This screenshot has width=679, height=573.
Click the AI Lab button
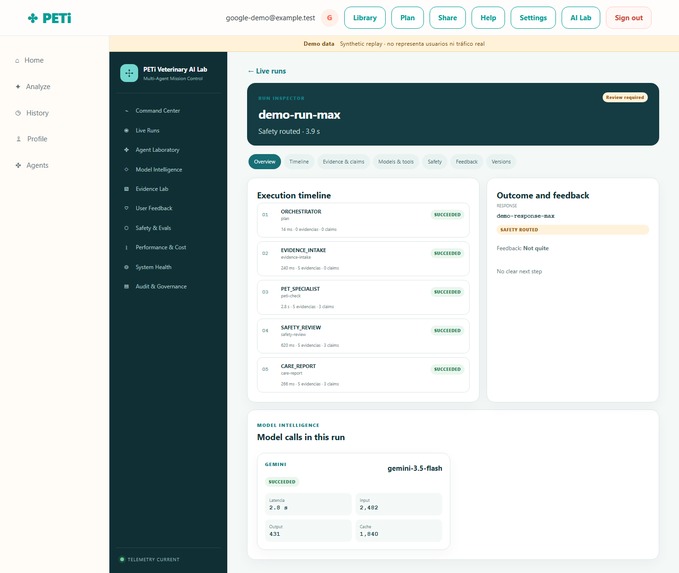[581, 18]
